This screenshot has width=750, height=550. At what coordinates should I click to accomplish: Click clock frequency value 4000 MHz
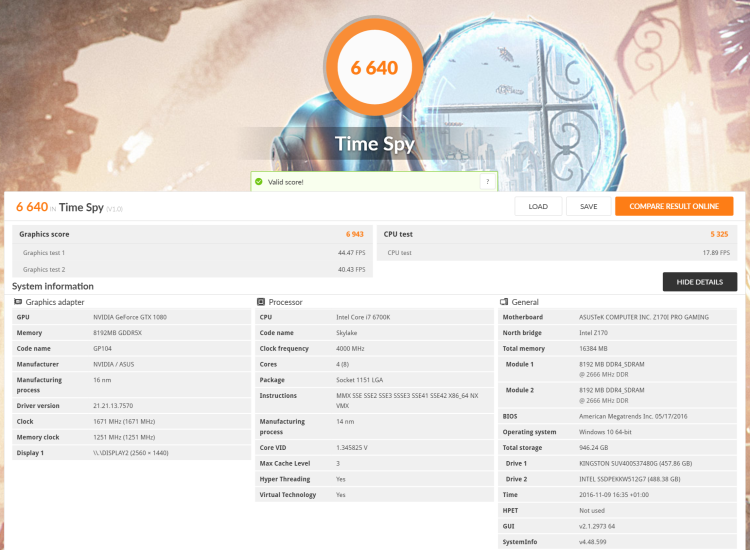[350, 349]
